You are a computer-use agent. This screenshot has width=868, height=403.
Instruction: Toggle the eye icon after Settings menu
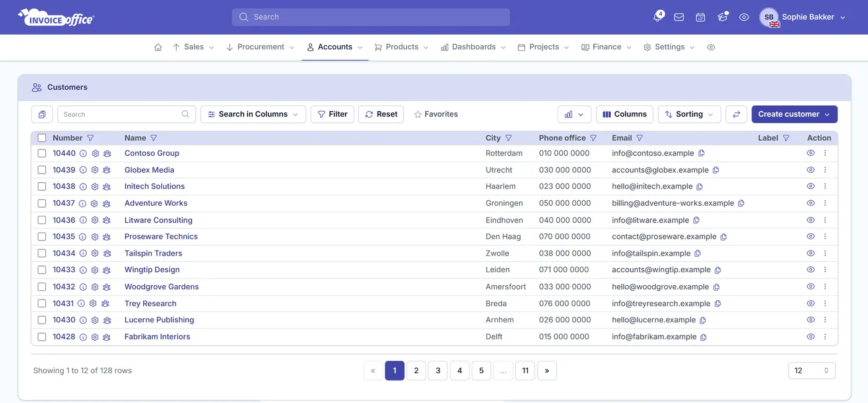pyautogui.click(x=711, y=47)
